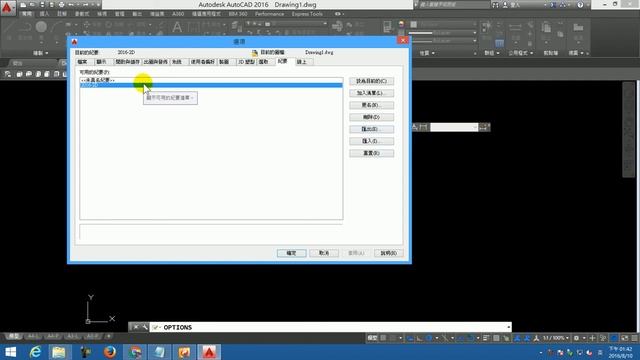Toggle grid display in the status bar
The image size is (640, 360).
tap(383, 338)
